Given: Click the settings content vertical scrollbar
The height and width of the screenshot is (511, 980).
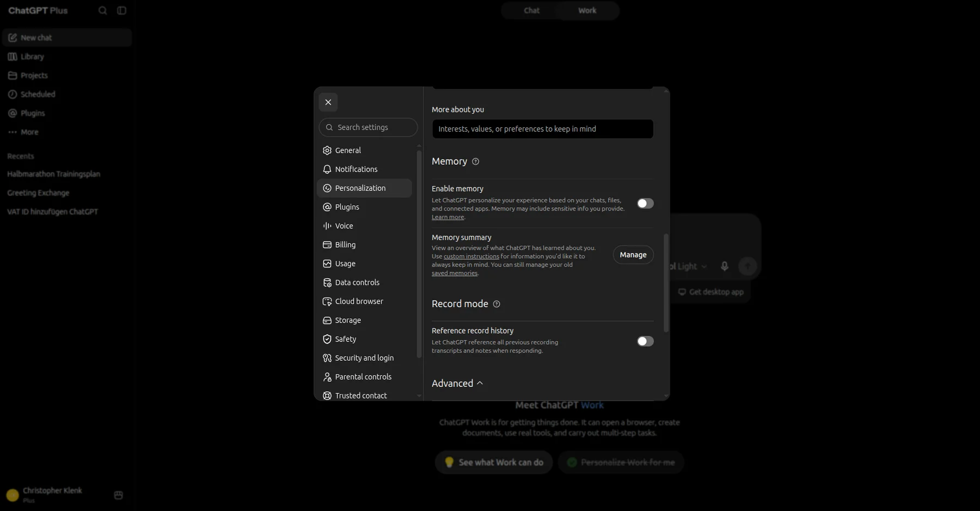Looking at the screenshot, I should (x=666, y=283).
